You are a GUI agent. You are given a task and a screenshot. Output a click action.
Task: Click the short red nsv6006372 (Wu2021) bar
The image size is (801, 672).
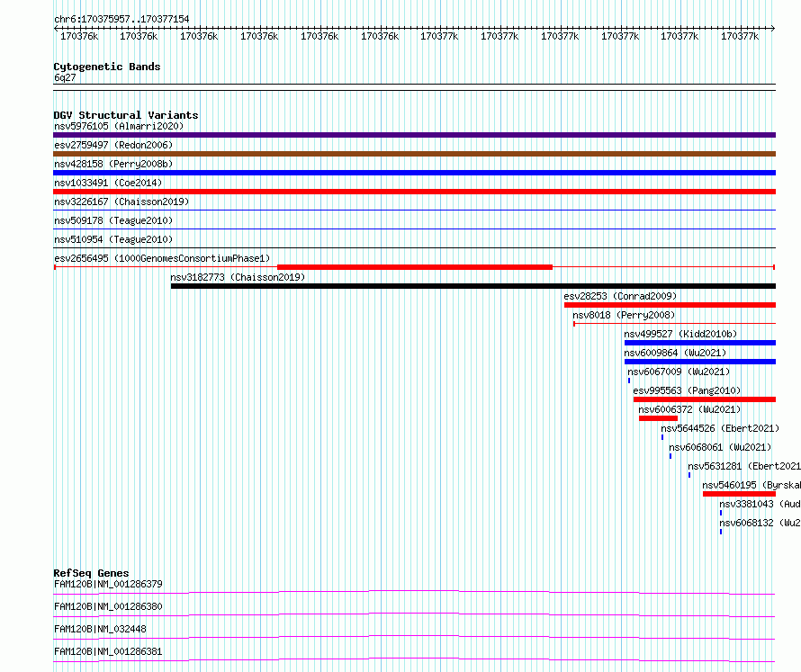pos(659,418)
